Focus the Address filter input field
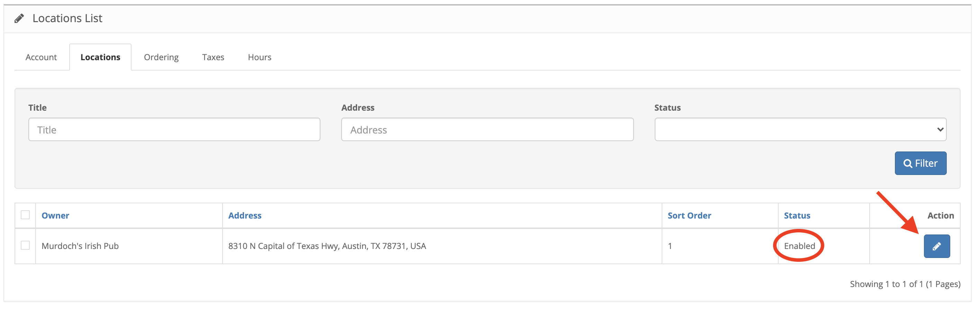Viewport: 980px width, 314px height. 487,129
